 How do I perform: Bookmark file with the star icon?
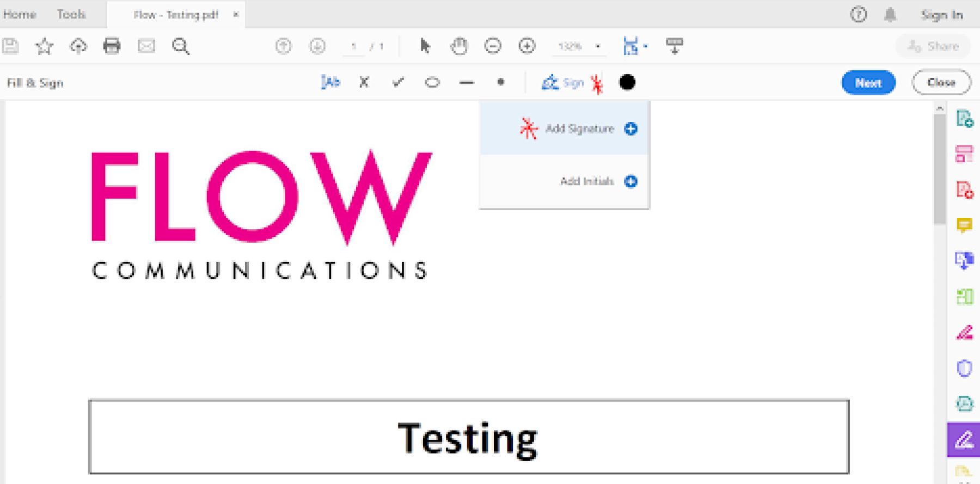(44, 46)
